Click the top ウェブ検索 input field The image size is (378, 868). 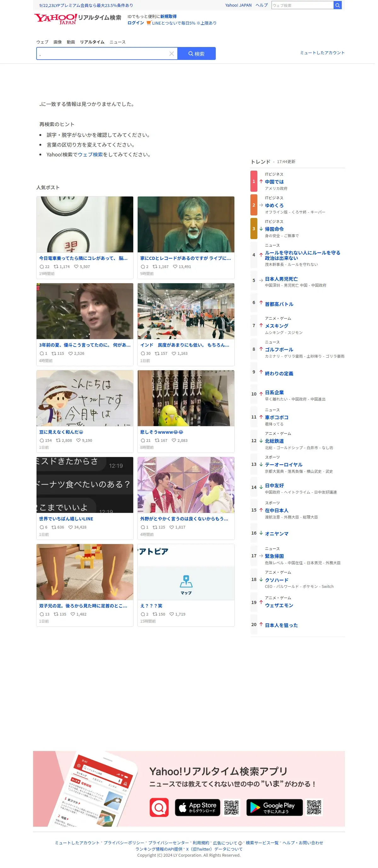(302, 5)
